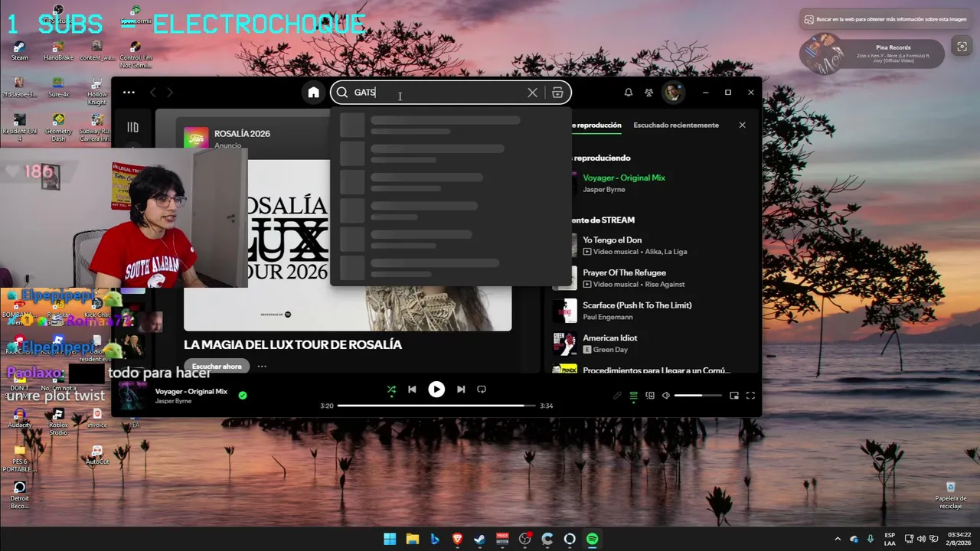Select Hollow Knight desktop shortcut
The height and width of the screenshot is (551, 980).
[x=96, y=90]
